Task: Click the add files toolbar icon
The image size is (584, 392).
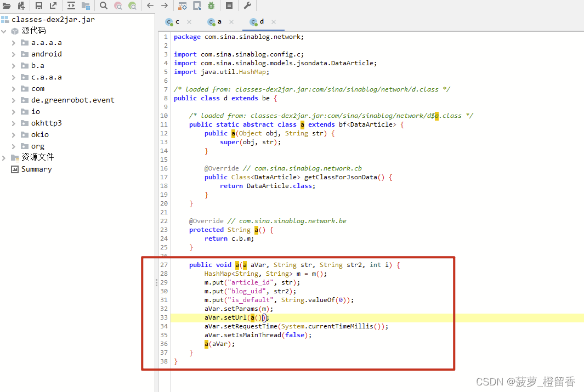Action: pos(21,5)
